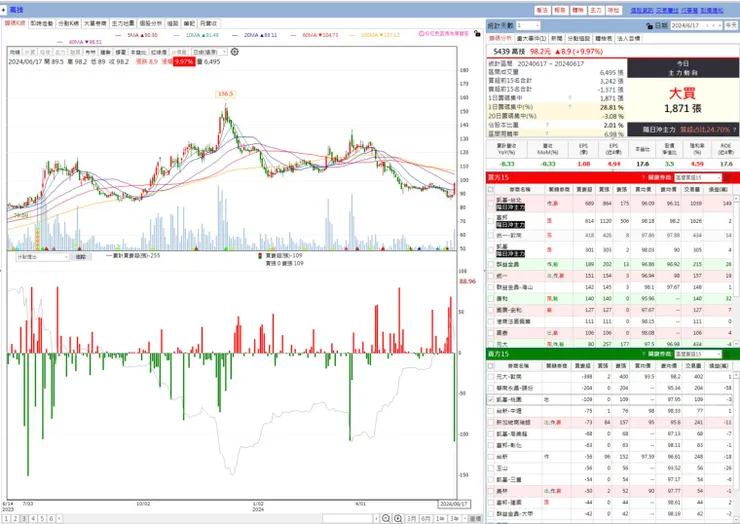Click the arrow after page number 6

click(x=59, y=519)
